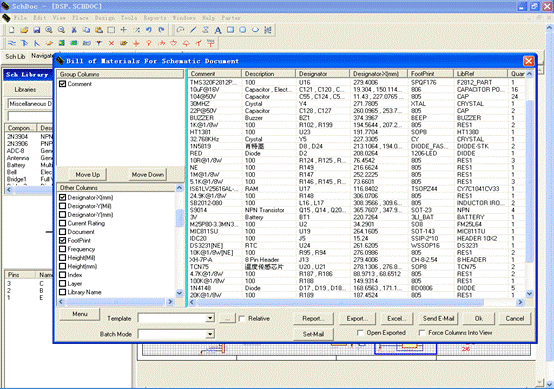Click the Excel... button
Screen dimensions: 554x389
[x=396, y=318]
